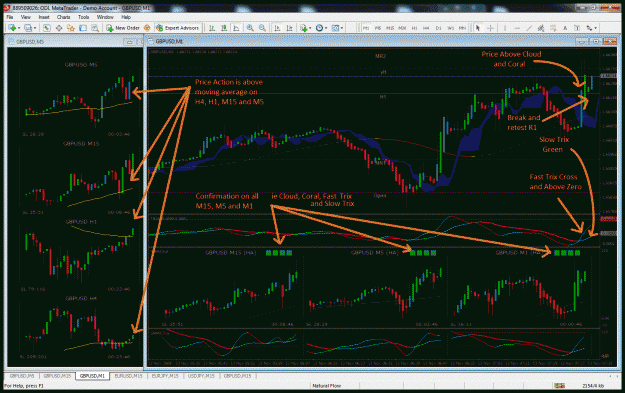Toggle the Terminal panel icon
This screenshot has width=625, height=393.
83,28
